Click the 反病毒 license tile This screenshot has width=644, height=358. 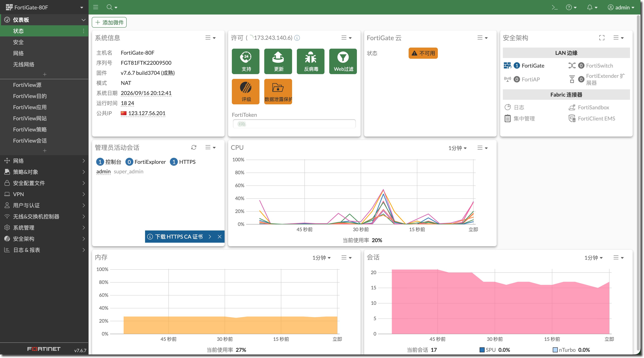tap(310, 61)
